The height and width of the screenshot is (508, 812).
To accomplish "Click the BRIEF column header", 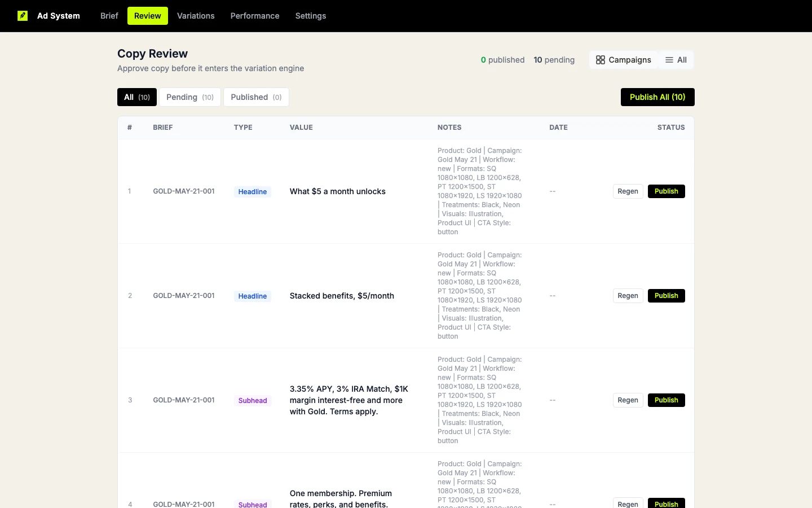I will (163, 128).
